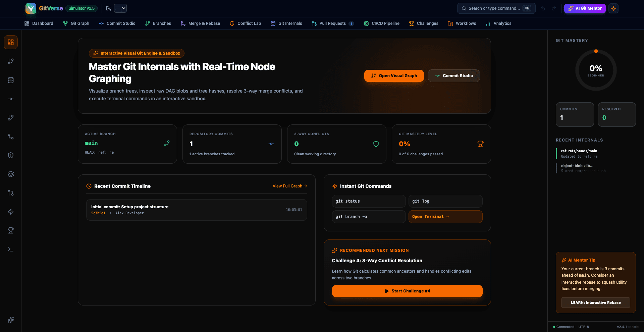The image size is (644, 332).
Task: Open the Workflows tab
Action: point(462,23)
